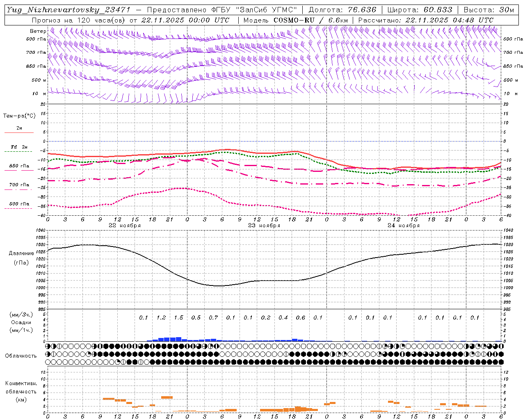The width and height of the screenshot is (525, 420).
Task: Click the elevation text Высота: 30м
Action: [488, 10]
